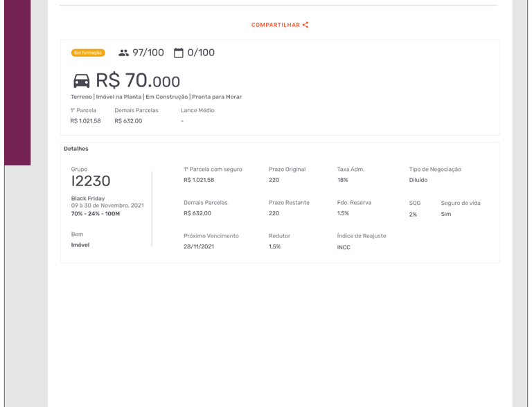Click the car icon beside R$ 70.000
Image resolution: width=532 pixels, height=407 pixels.
pyautogui.click(x=81, y=81)
